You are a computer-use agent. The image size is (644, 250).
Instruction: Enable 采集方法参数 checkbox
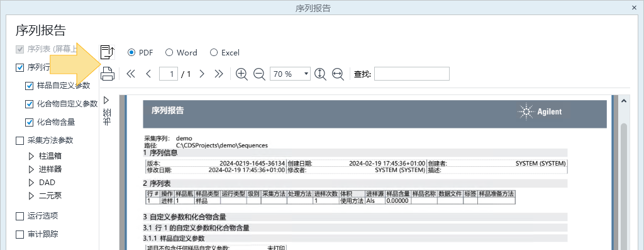click(x=19, y=140)
